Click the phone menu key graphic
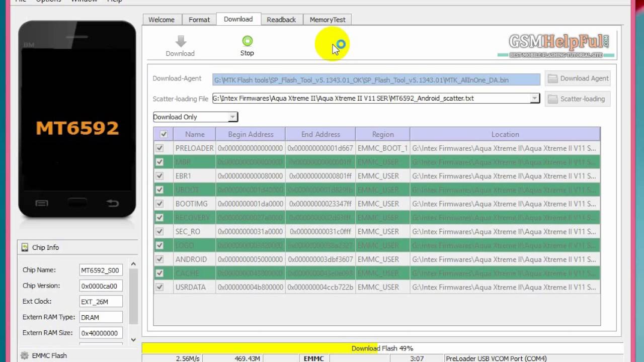Screen dimensions: 644x362 [x=42, y=203]
